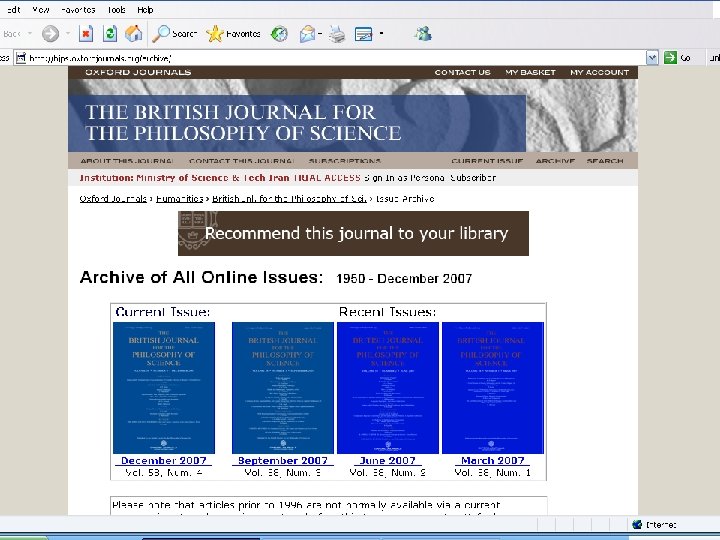Open the MY BASKET link
This screenshot has width=720, height=540.
[x=530, y=73]
